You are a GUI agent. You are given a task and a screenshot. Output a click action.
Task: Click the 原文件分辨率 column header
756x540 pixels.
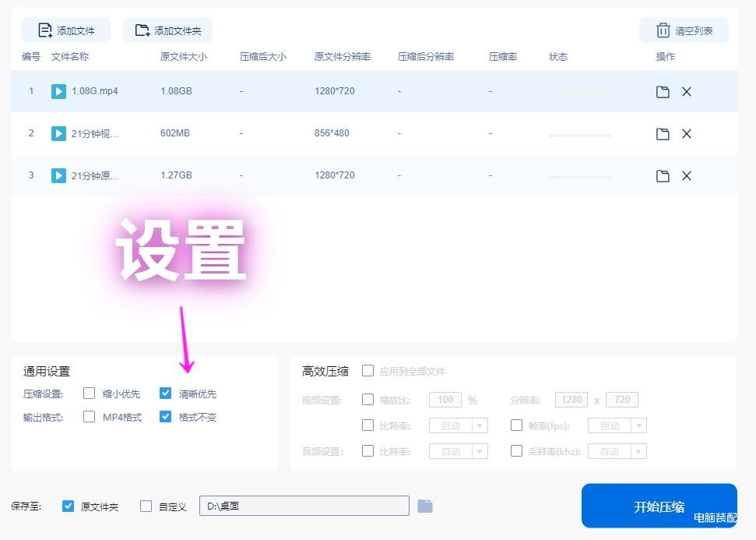[343, 56]
